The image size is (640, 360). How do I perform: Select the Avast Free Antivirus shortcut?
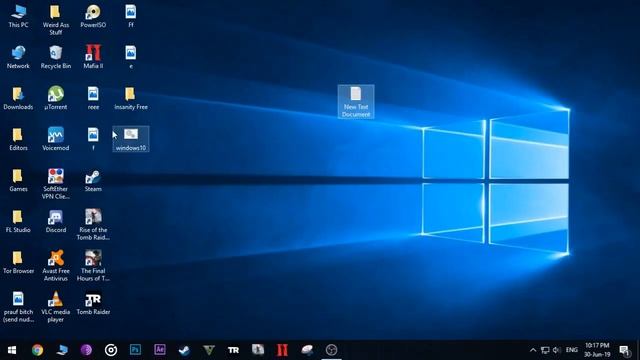[x=56, y=266]
